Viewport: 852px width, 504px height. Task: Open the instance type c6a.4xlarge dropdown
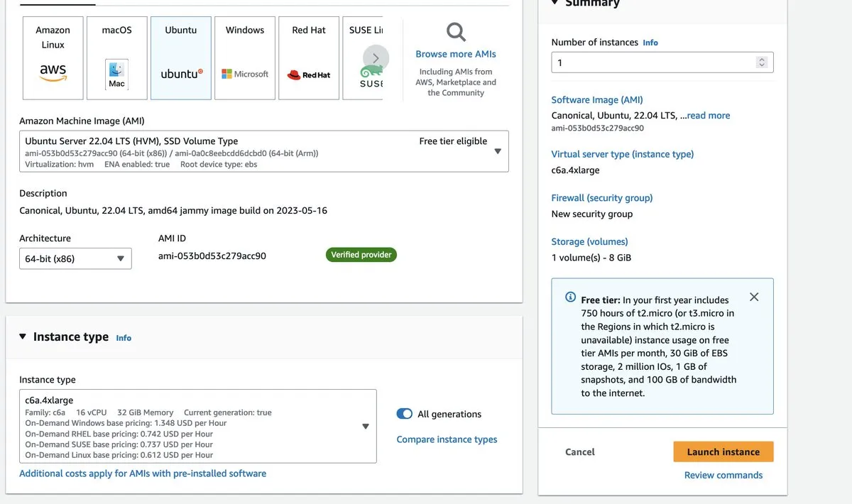pyautogui.click(x=198, y=427)
